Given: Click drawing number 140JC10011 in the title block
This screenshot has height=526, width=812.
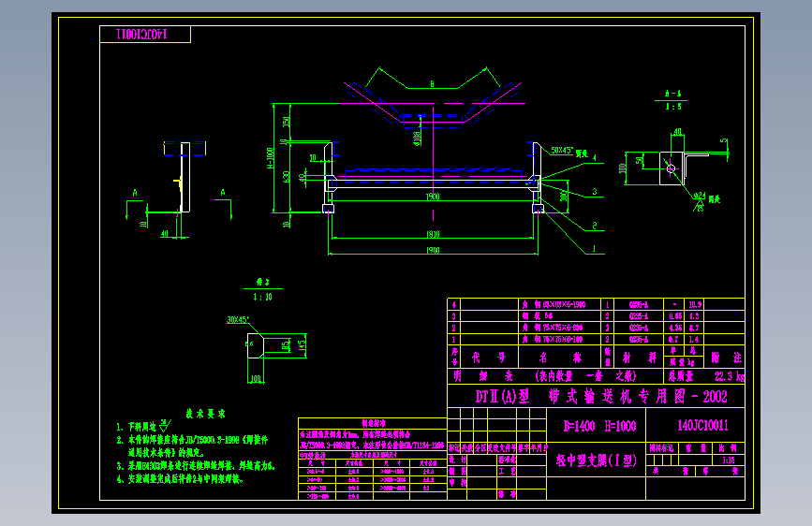Looking at the screenshot, I should pos(702,426).
